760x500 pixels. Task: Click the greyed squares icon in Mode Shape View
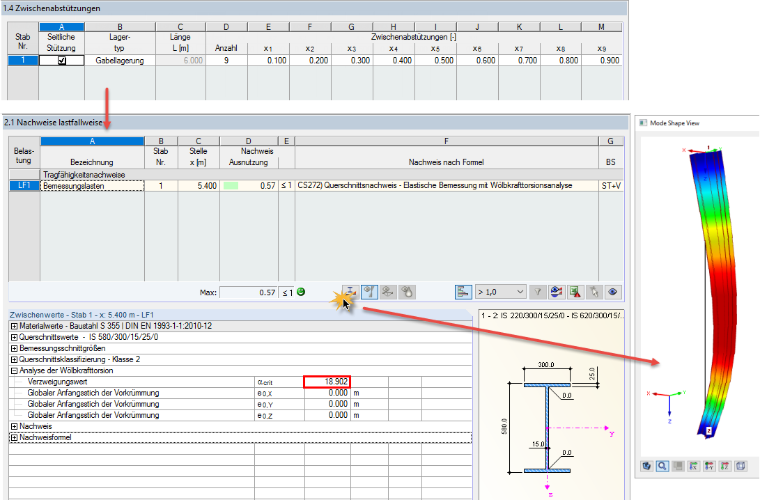(678, 466)
